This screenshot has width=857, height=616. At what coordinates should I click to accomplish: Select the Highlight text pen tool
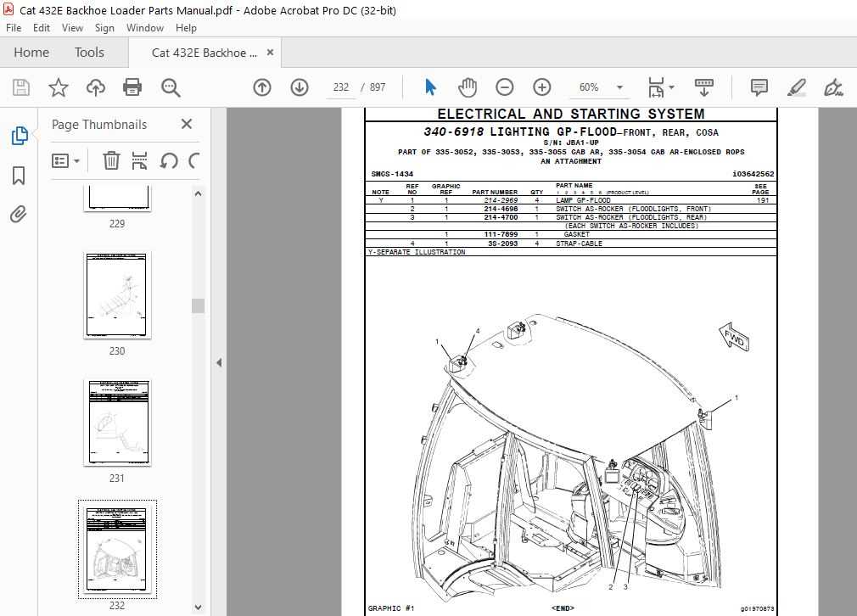797,87
